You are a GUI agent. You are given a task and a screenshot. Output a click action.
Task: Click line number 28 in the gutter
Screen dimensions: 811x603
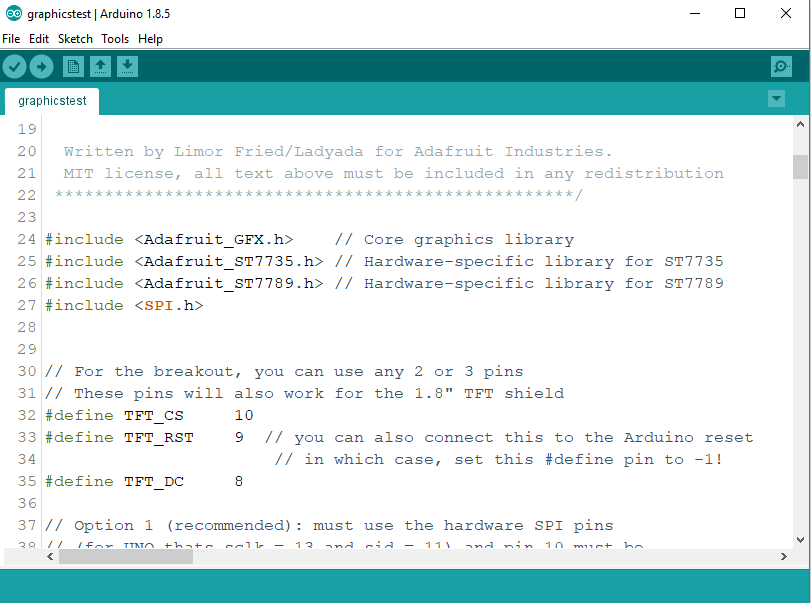[x=26, y=327]
